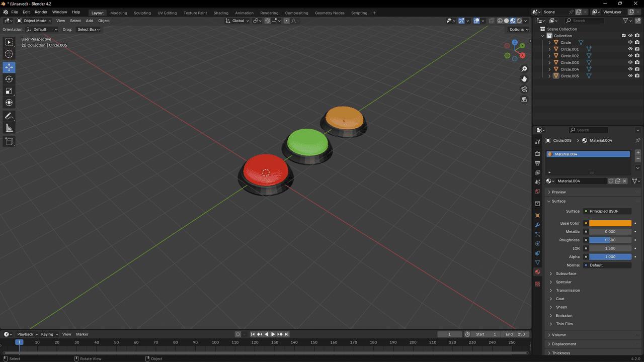The image size is (644, 362).
Task: Expand the Emission section
Action: pyautogui.click(x=563, y=315)
